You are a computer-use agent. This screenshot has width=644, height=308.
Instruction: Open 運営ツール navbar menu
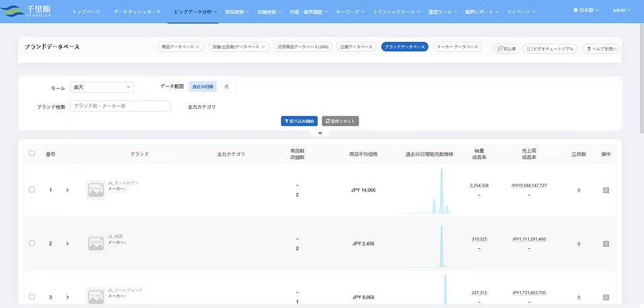click(443, 12)
